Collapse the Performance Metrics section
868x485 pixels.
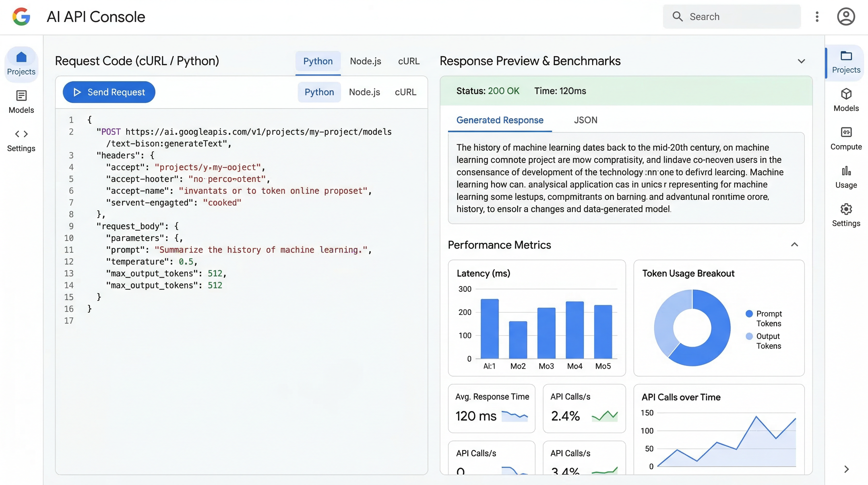795,244
